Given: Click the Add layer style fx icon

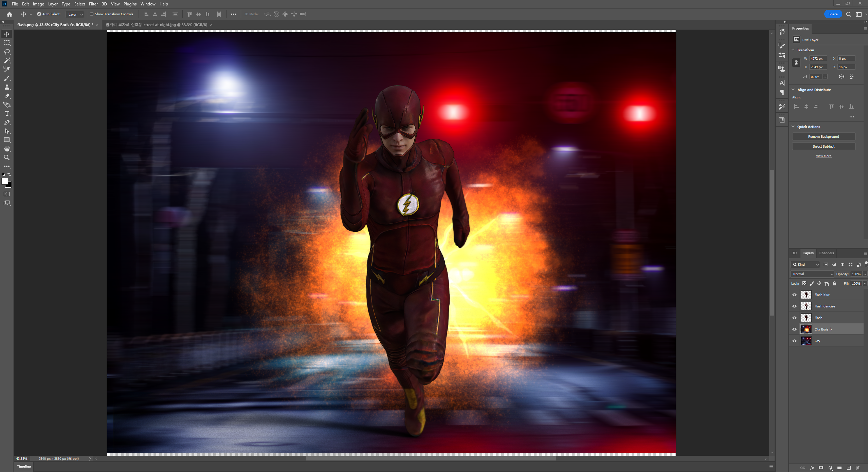Looking at the screenshot, I should (x=812, y=468).
